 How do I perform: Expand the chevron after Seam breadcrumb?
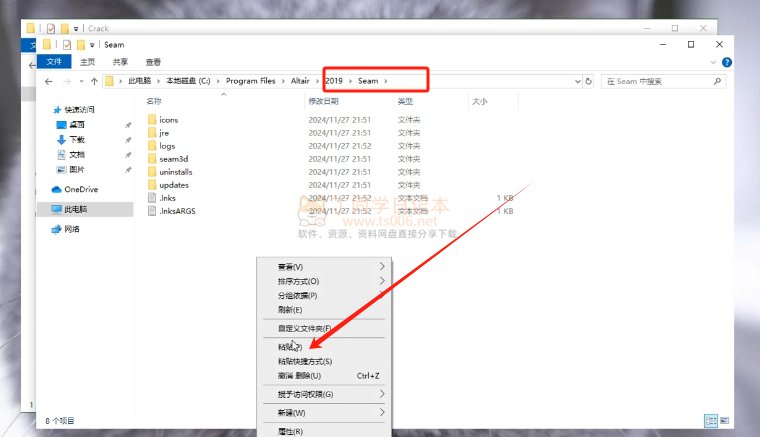pos(386,81)
